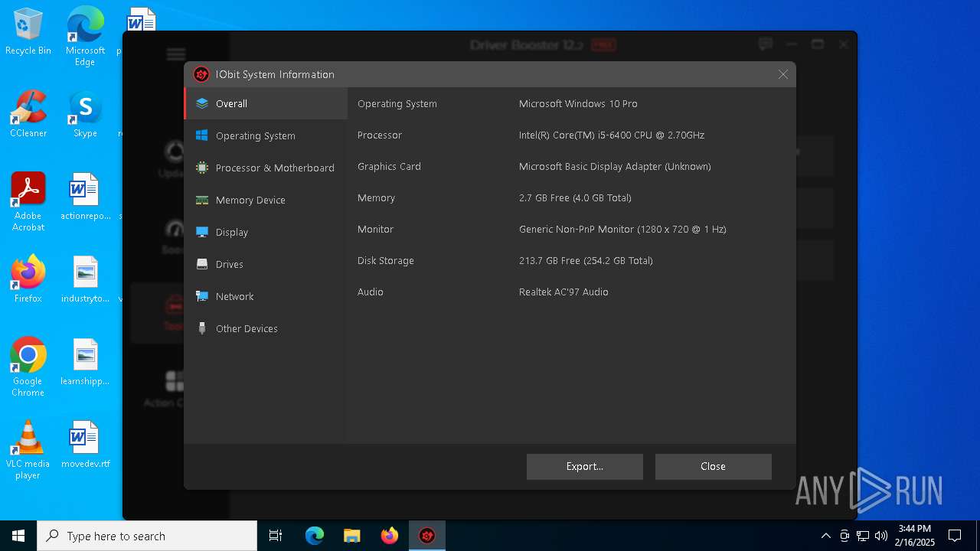
Task: Click the Windows logo icon beside Operating System
Action: click(x=202, y=135)
